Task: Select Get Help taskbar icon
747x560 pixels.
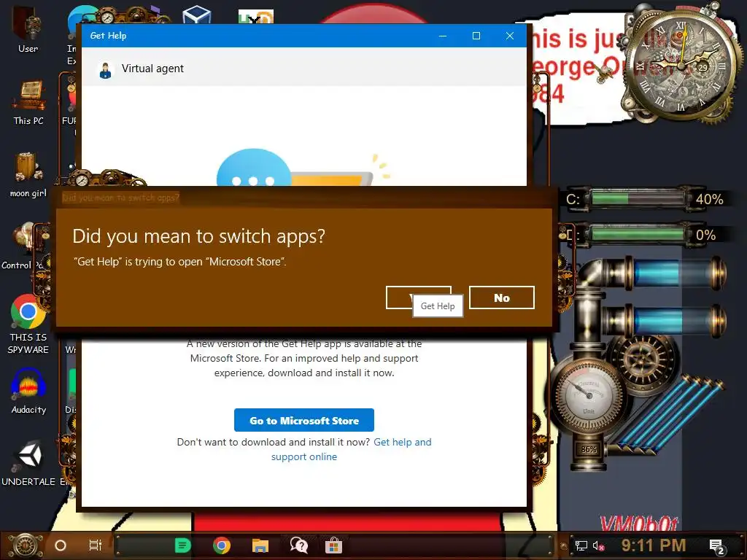Action: pyautogui.click(x=299, y=545)
